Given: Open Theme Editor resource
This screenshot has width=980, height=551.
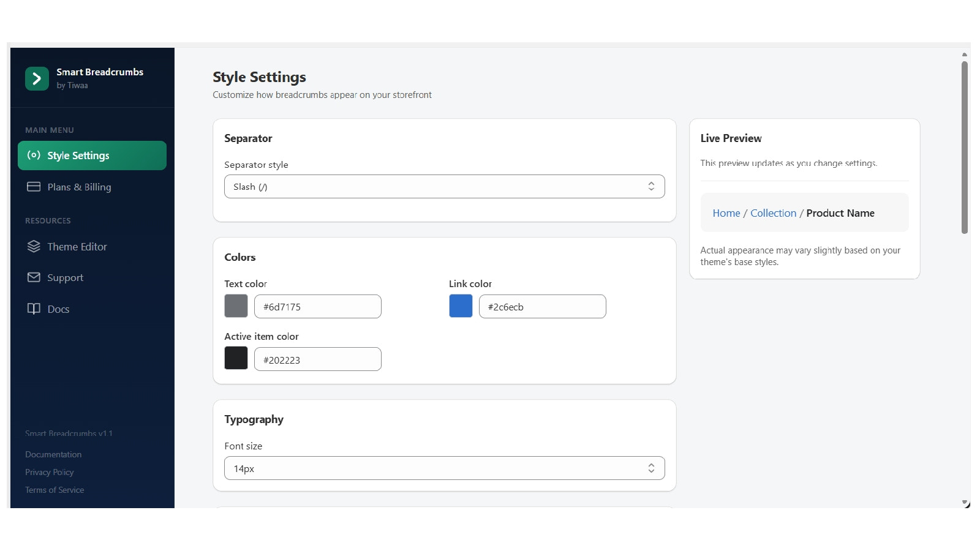Looking at the screenshot, I should [92, 247].
